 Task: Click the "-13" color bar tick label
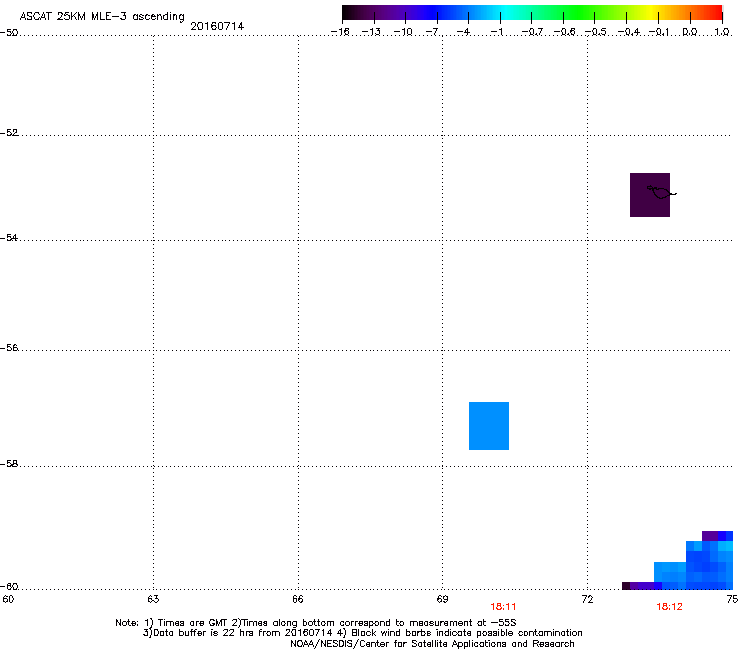pyautogui.click(x=371, y=32)
